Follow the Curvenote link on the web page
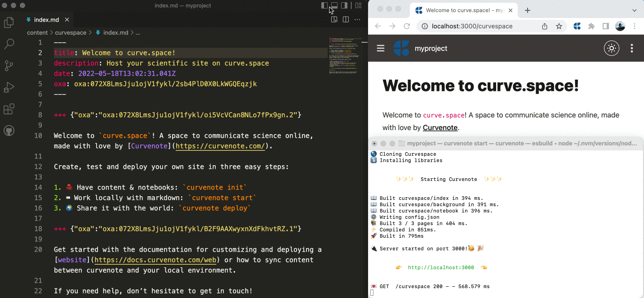 [440, 127]
